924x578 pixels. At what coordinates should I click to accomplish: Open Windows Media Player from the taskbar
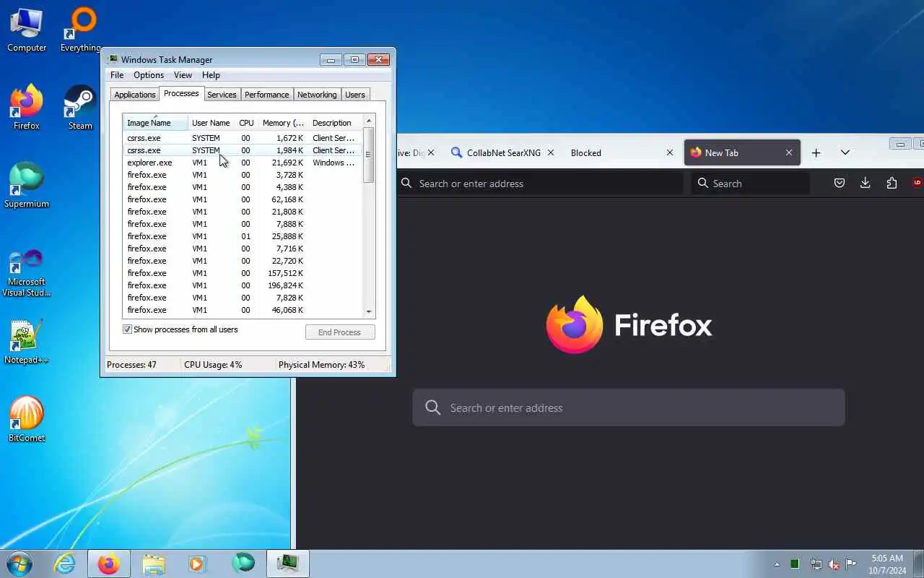[198, 564]
